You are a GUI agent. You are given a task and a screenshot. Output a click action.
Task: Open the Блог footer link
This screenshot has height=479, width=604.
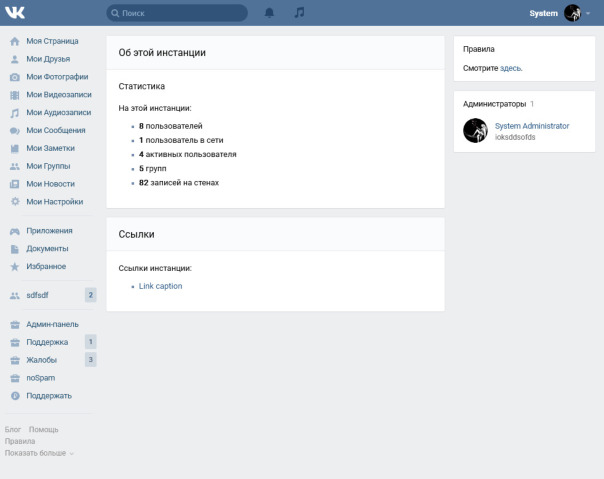(13, 429)
